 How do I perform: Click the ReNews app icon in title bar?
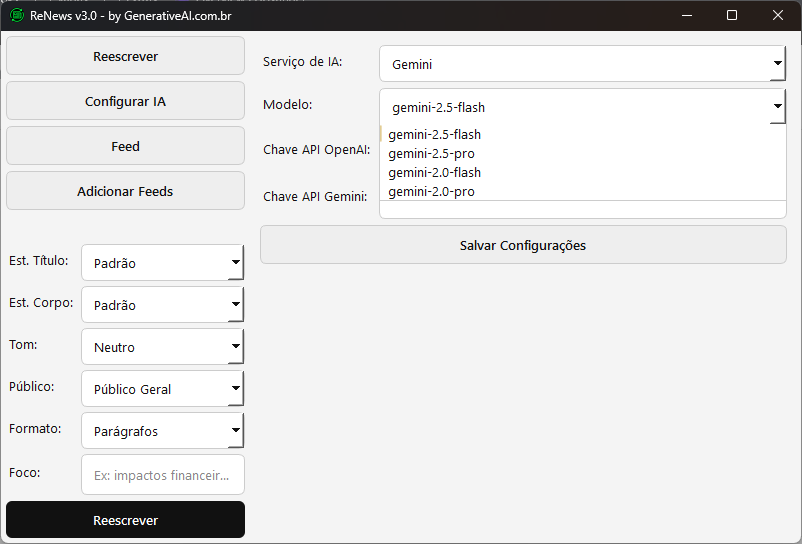point(16,15)
